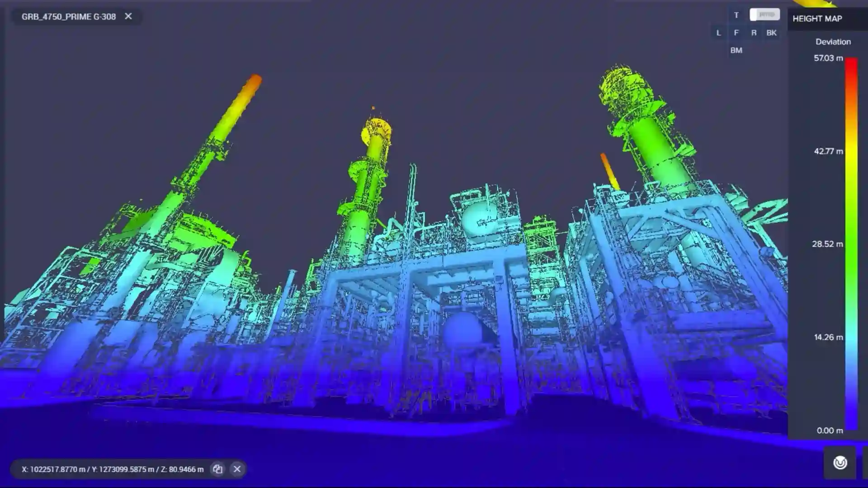
Task: Click the Deviation label in the legend
Action: [x=833, y=42]
